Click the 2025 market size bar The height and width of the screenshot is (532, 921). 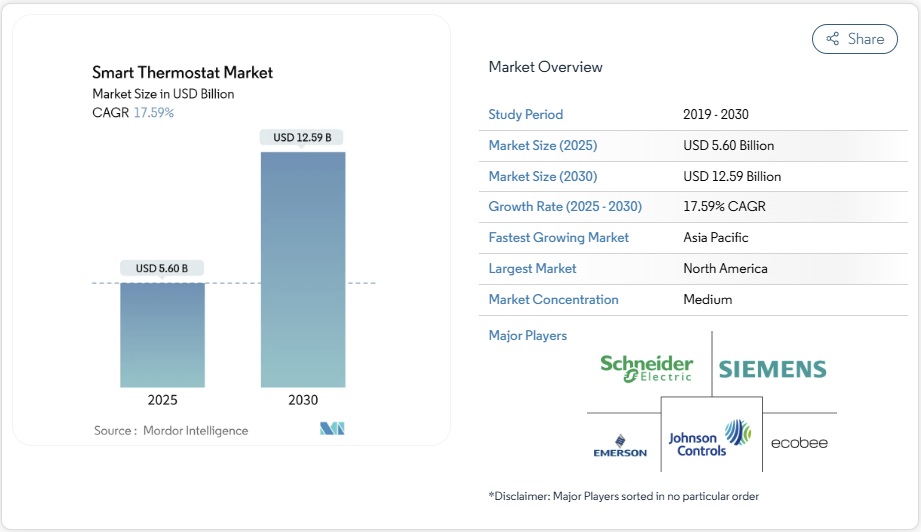[x=163, y=334]
